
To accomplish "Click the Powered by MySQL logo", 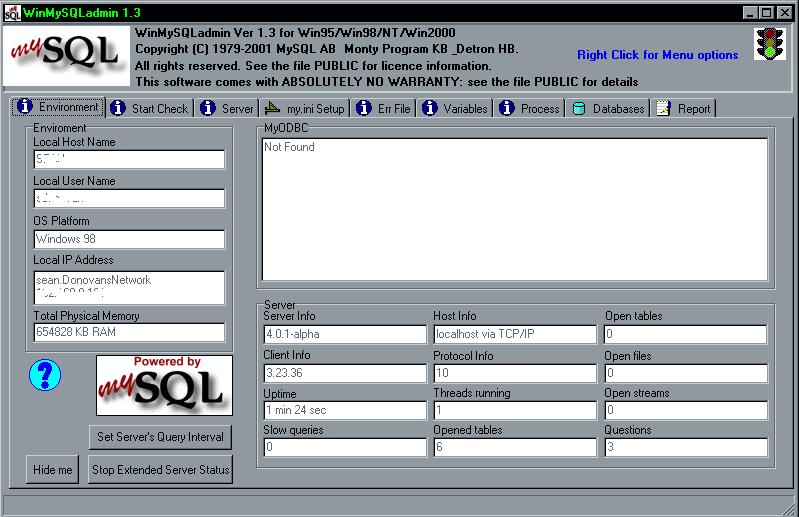I will tap(164, 386).
